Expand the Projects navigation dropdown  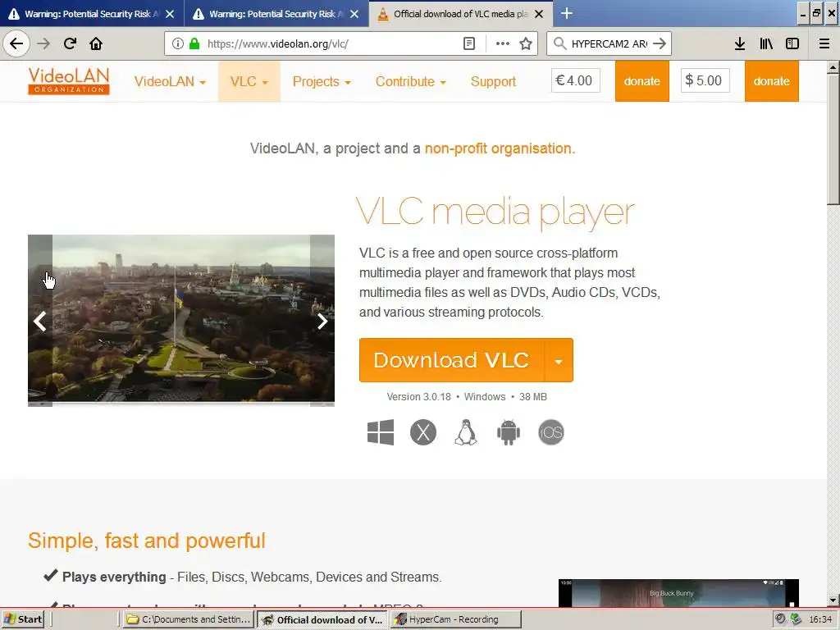[322, 81]
